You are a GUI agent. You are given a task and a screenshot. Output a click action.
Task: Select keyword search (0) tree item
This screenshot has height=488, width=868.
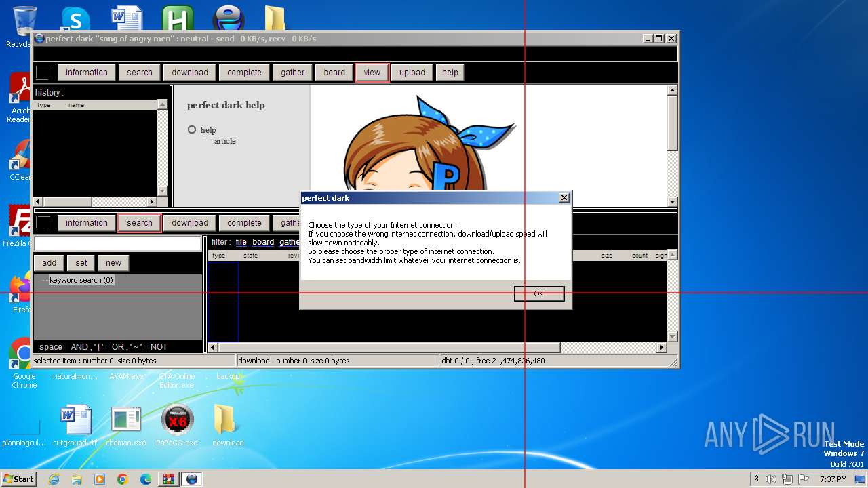coord(81,280)
